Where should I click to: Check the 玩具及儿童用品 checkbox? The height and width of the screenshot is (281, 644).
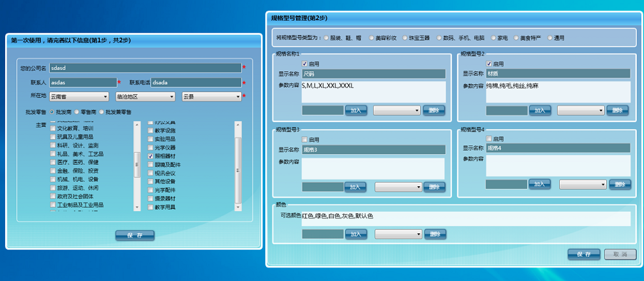tap(53, 137)
